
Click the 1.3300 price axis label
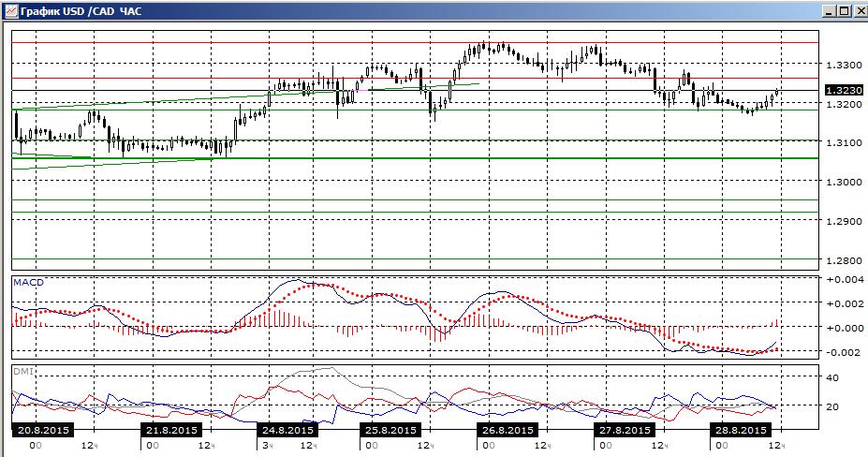tap(844, 66)
